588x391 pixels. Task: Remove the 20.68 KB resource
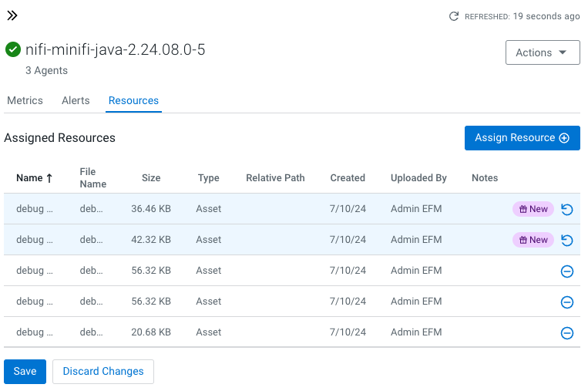click(x=567, y=333)
